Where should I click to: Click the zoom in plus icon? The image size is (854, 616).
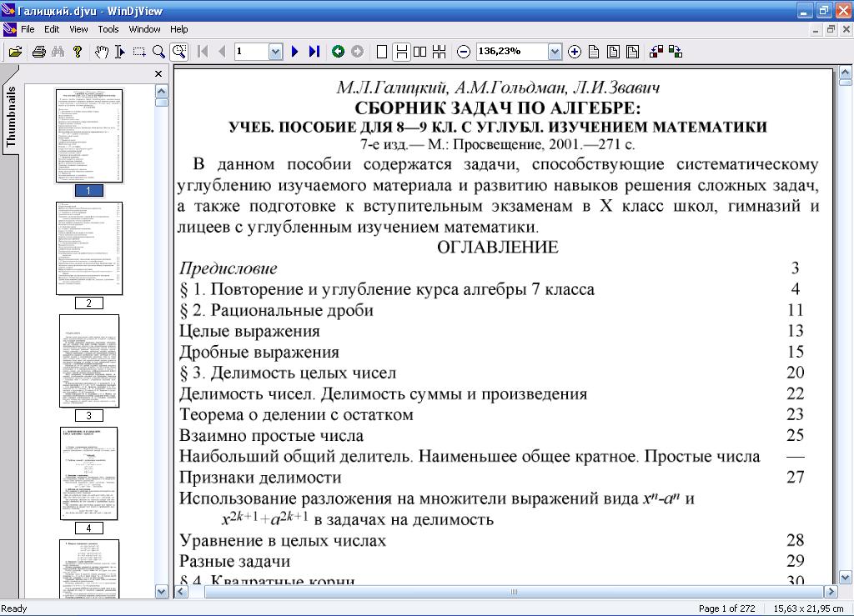click(x=574, y=52)
